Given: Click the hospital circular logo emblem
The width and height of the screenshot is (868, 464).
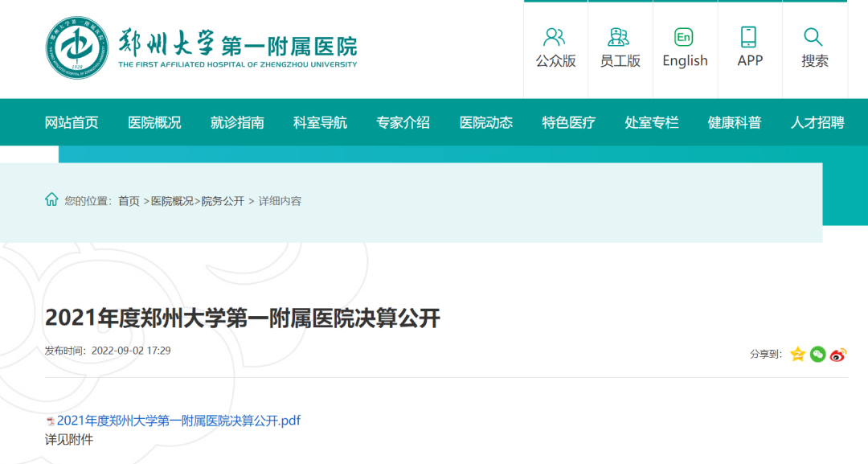Looking at the screenshot, I should coord(76,47).
